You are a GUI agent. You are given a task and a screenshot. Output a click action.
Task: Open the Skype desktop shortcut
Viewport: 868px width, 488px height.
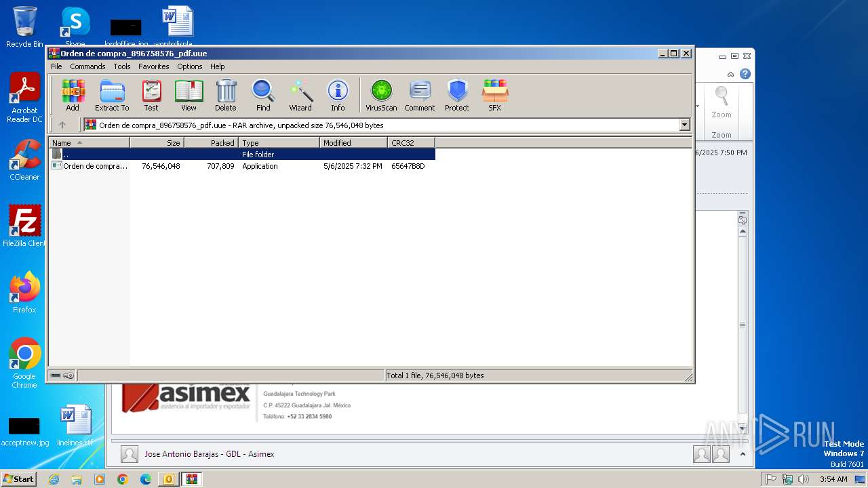click(x=75, y=26)
